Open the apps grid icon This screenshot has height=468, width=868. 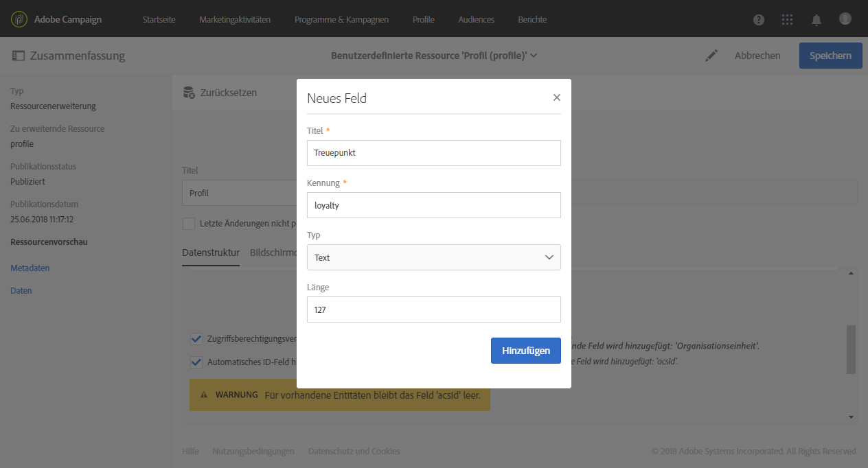click(788, 19)
